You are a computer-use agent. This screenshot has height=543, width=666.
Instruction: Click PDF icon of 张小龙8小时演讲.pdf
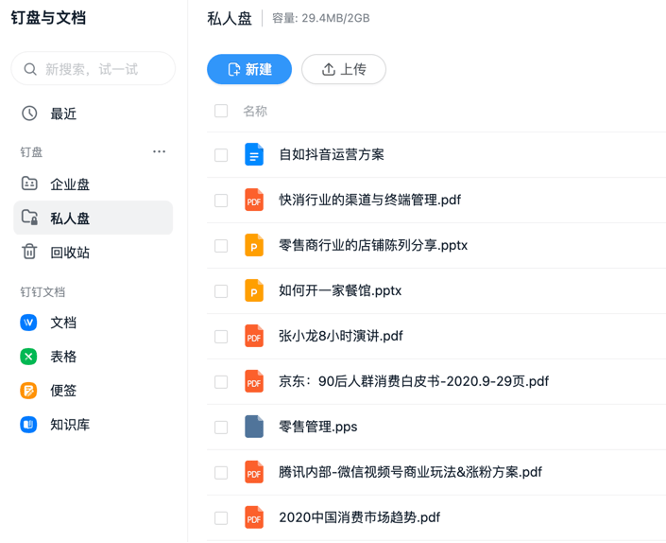254,336
